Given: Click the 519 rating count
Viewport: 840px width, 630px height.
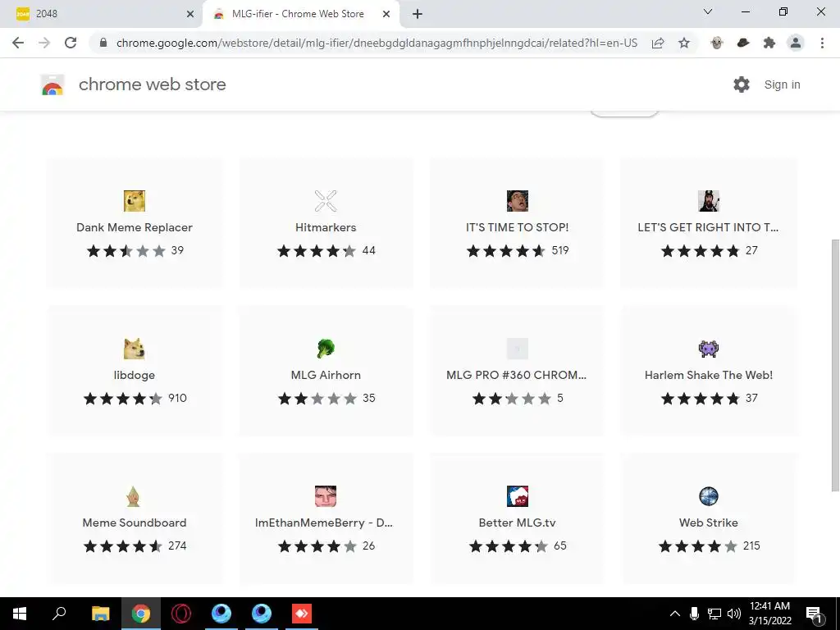Looking at the screenshot, I should pyautogui.click(x=559, y=250).
